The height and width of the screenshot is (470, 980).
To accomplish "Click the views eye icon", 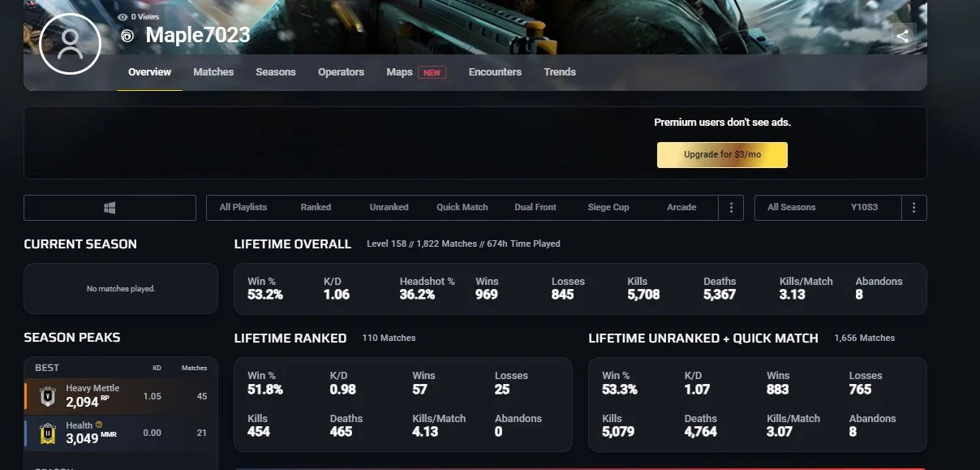I will pos(122,16).
